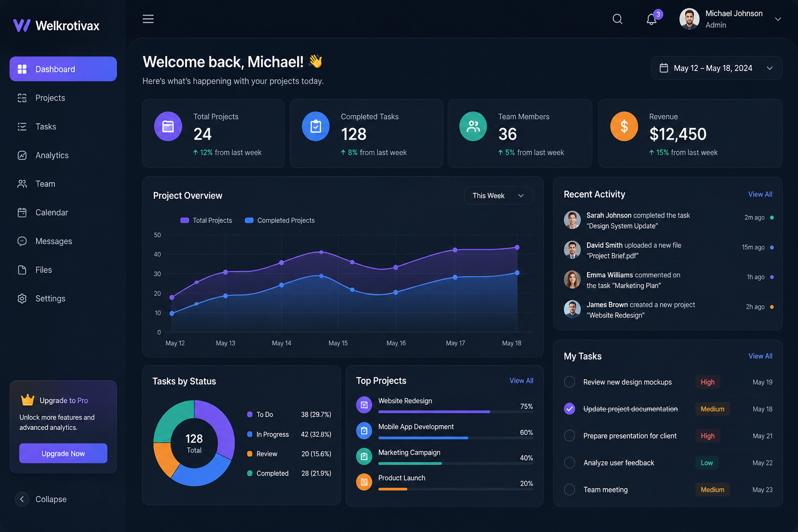The width and height of the screenshot is (798, 532).
Task: Click the Tasks by Status donut chart center
Action: click(194, 443)
